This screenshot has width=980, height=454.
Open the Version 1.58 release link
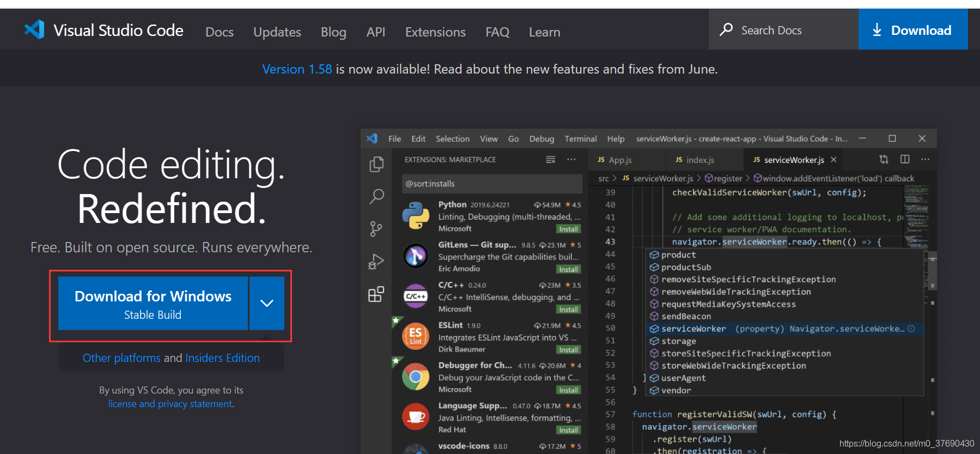(x=297, y=69)
